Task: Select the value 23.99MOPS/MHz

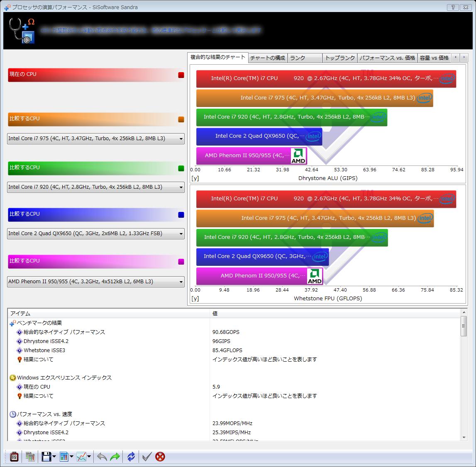Action: pos(232,423)
